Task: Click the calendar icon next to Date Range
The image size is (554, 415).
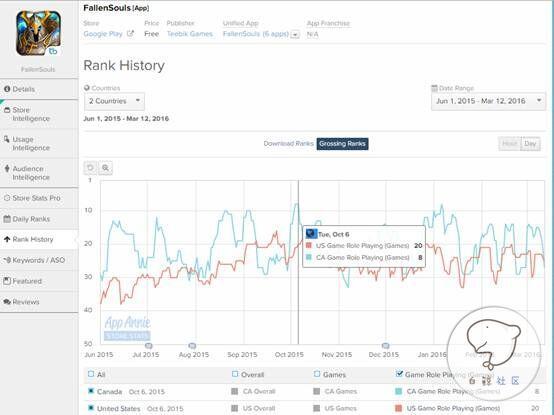Action: tap(434, 88)
